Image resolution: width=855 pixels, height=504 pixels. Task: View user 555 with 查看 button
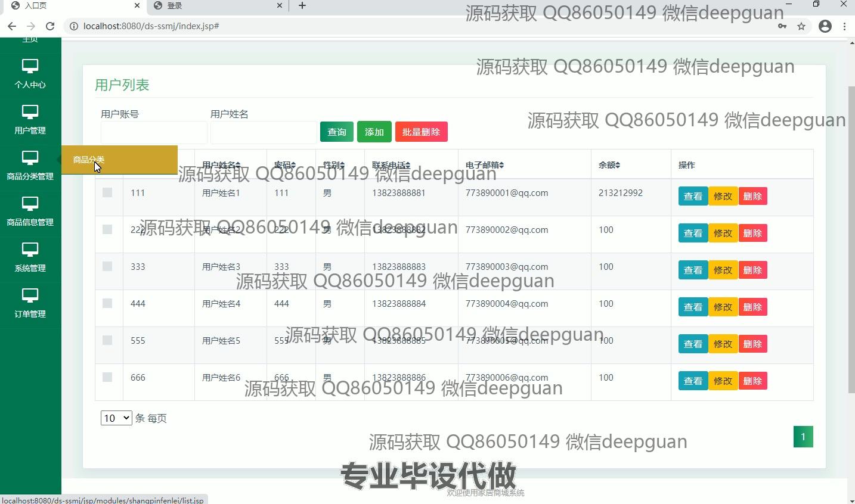[693, 344]
